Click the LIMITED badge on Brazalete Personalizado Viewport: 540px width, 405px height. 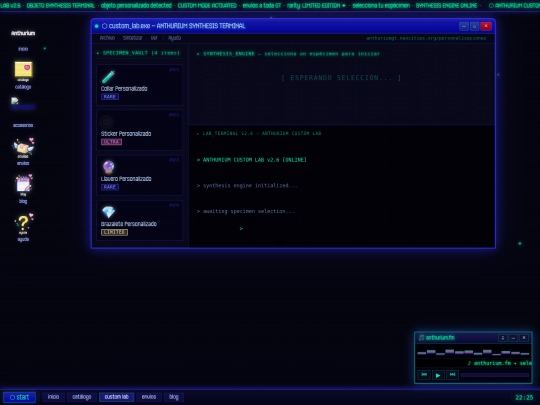(114, 232)
